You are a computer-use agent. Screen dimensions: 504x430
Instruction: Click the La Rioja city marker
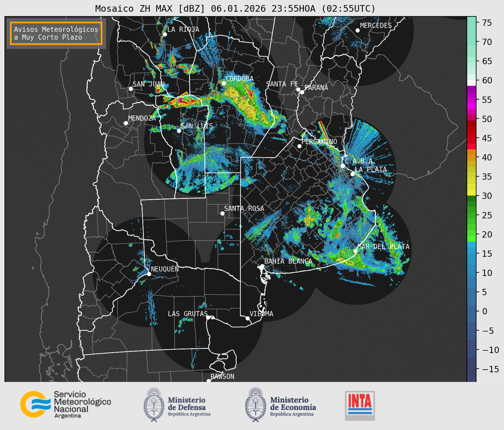tap(165, 34)
